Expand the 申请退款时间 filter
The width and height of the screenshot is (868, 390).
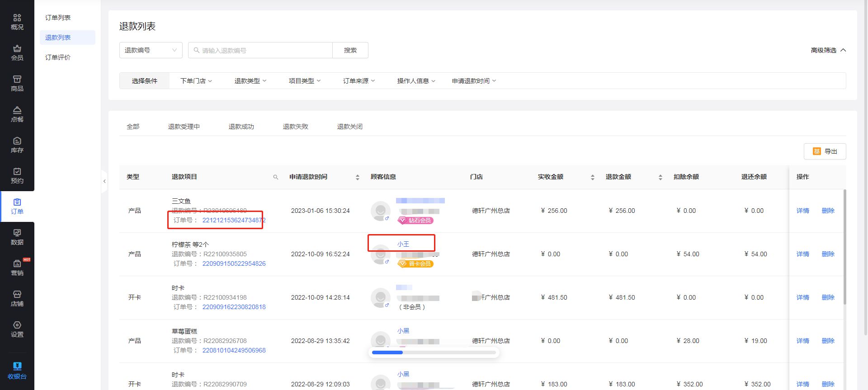pyautogui.click(x=474, y=81)
